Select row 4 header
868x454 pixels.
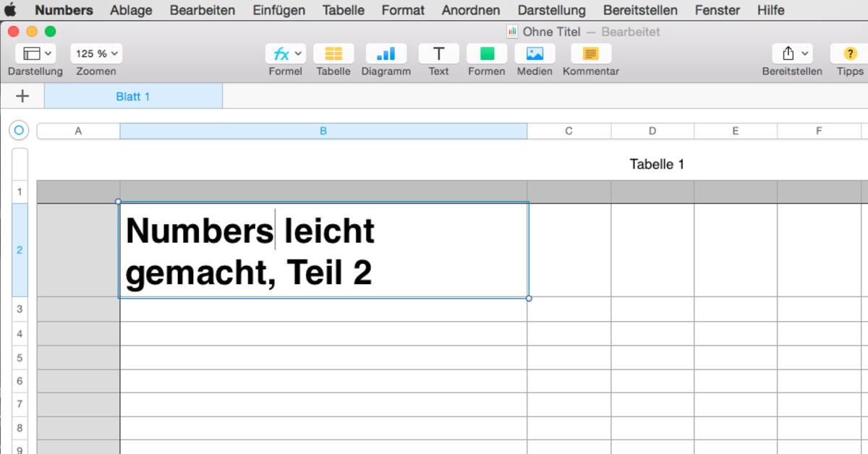point(20,333)
